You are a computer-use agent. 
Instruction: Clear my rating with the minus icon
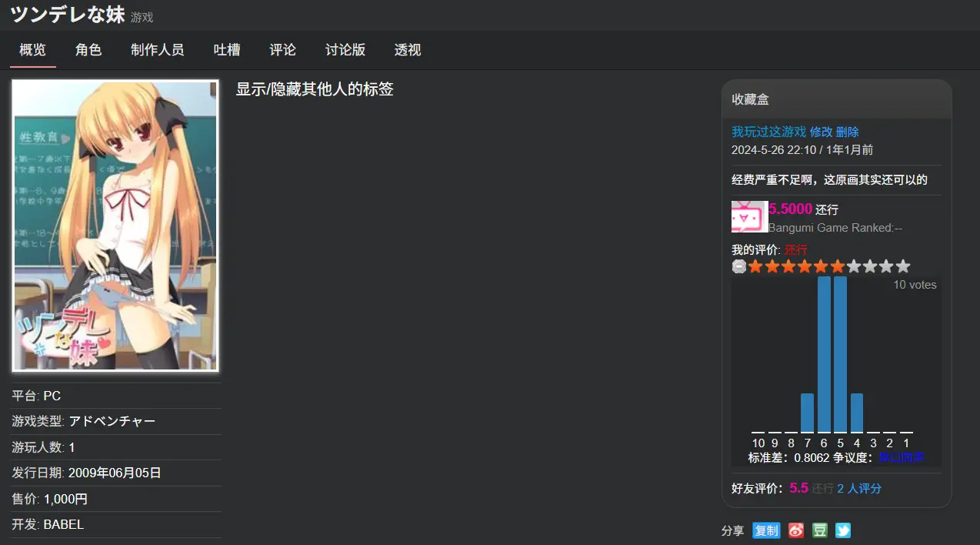pos(738,266)
